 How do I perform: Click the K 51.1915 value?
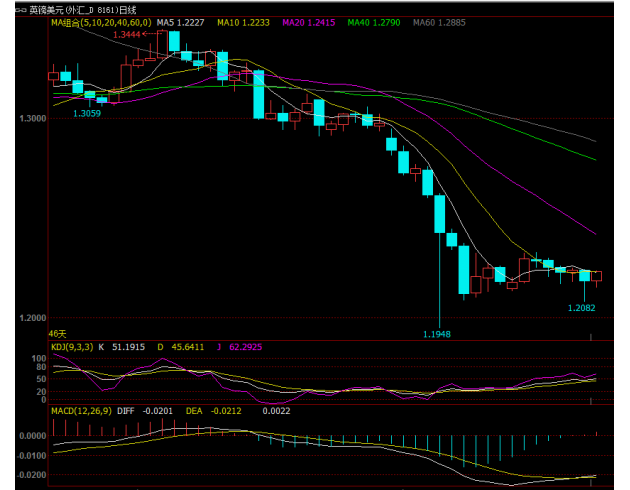coord(122,347)
